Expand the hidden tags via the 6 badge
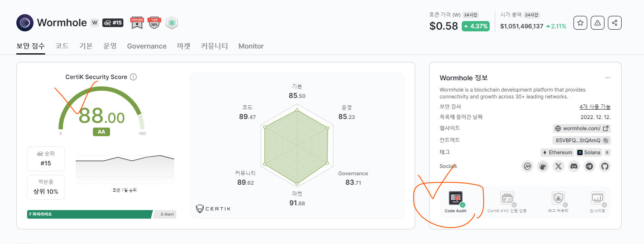Viewport: 644px width, 244px height. [607, 152]
